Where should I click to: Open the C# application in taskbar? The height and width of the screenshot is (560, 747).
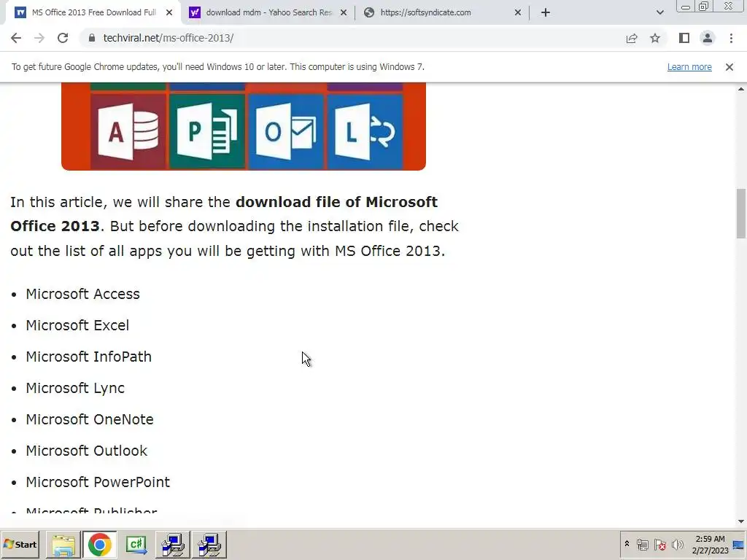tap(136, 545)
